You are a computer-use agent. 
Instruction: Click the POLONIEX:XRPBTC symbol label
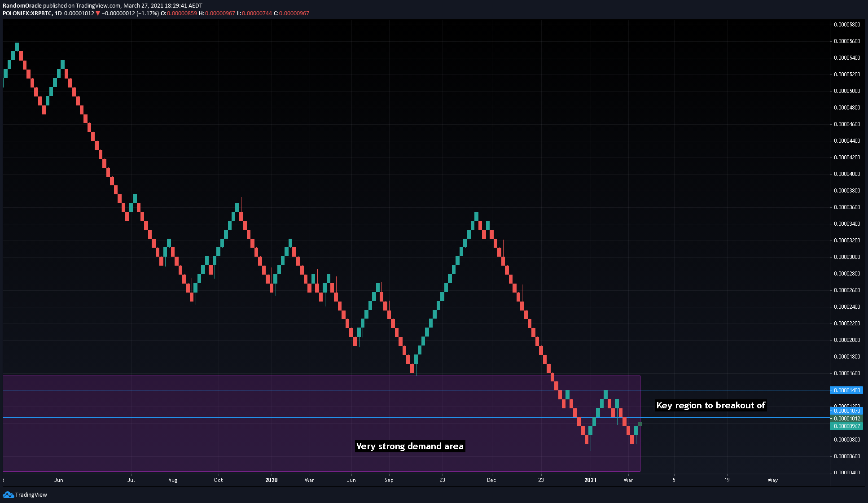[27, 13]
